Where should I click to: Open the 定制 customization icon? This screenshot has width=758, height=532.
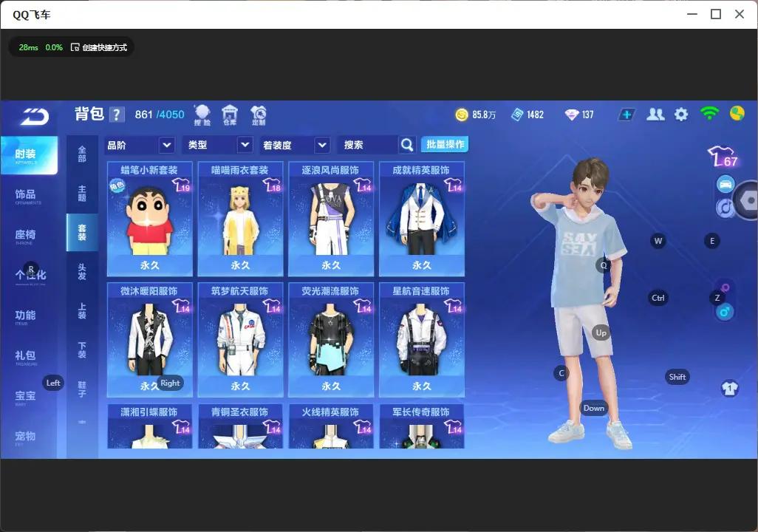pyautogui.click(x=258, y=115)
